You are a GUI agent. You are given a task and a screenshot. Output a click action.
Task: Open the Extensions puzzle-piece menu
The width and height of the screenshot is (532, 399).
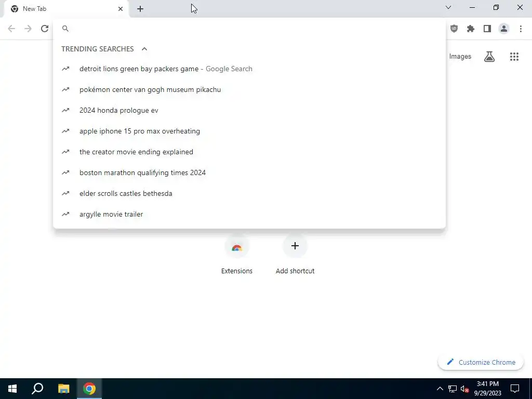click(x=471, y=29)
